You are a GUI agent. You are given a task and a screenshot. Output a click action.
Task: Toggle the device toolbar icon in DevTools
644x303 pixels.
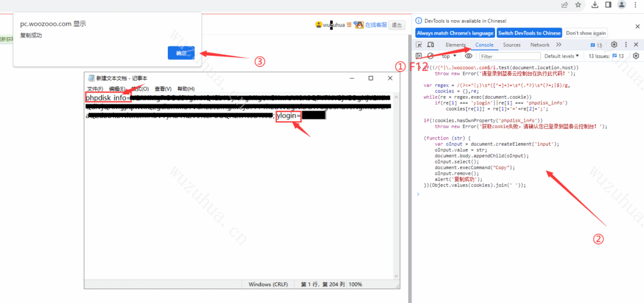[431, 45]
